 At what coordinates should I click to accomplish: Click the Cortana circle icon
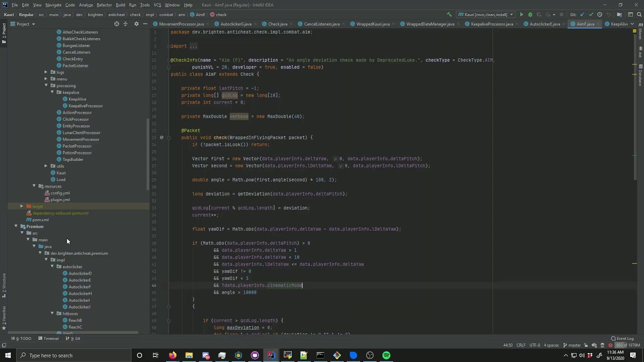pos(139,355)
